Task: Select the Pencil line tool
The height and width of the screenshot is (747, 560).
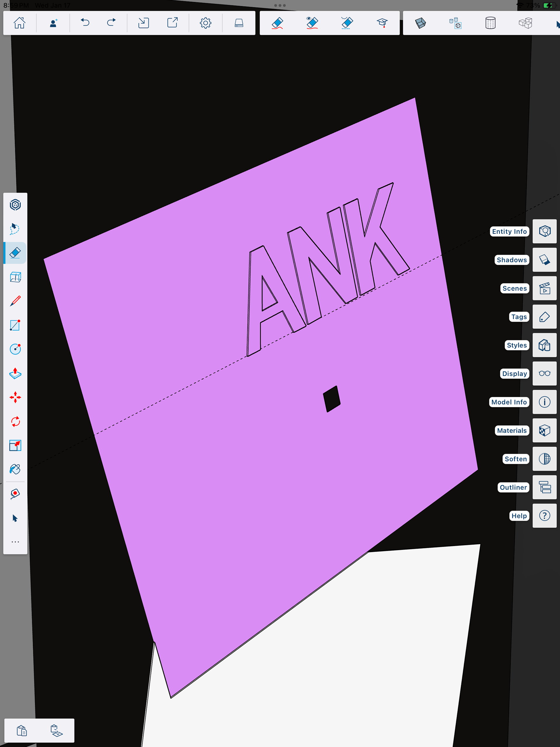Action: click(15, 301)
